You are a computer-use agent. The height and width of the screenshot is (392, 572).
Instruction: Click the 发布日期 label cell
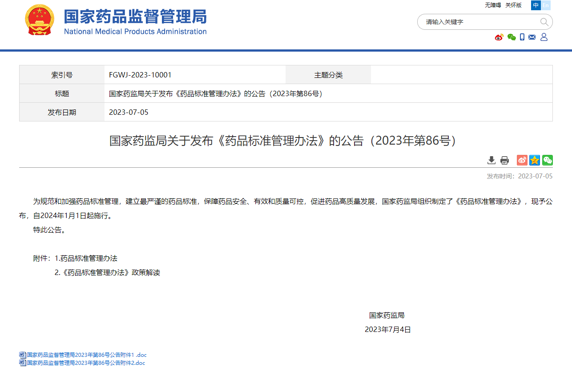coord(62,112)
